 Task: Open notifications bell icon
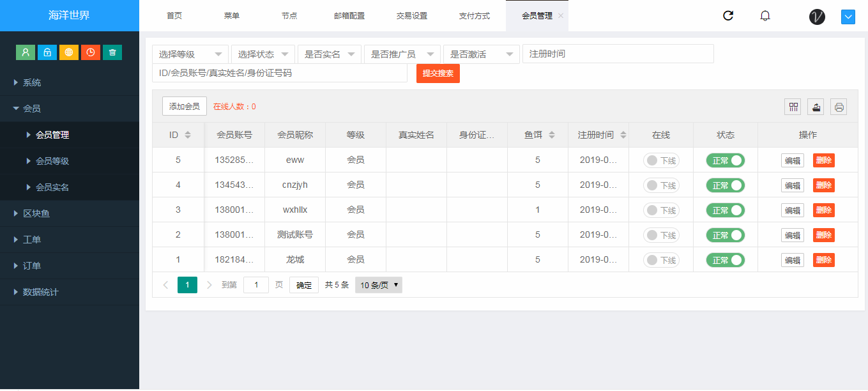[765, 16]
